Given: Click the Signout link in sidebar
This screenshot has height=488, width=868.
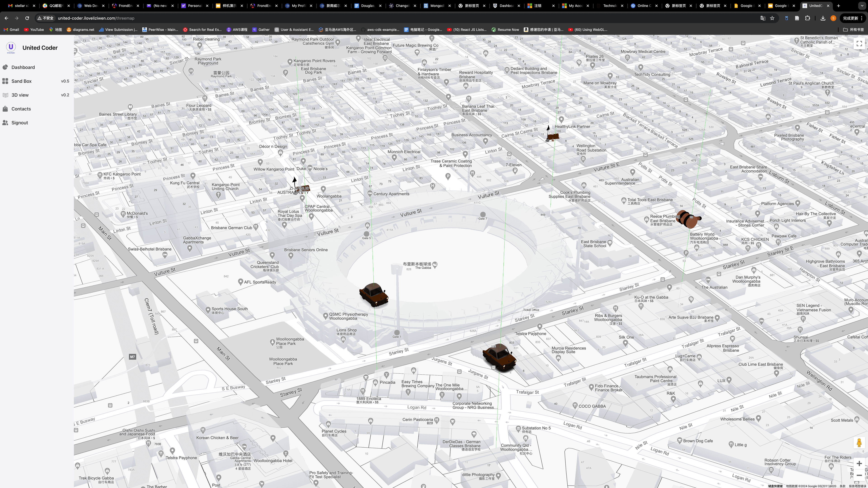Looking at the screenshot, I should coord(19,123).
